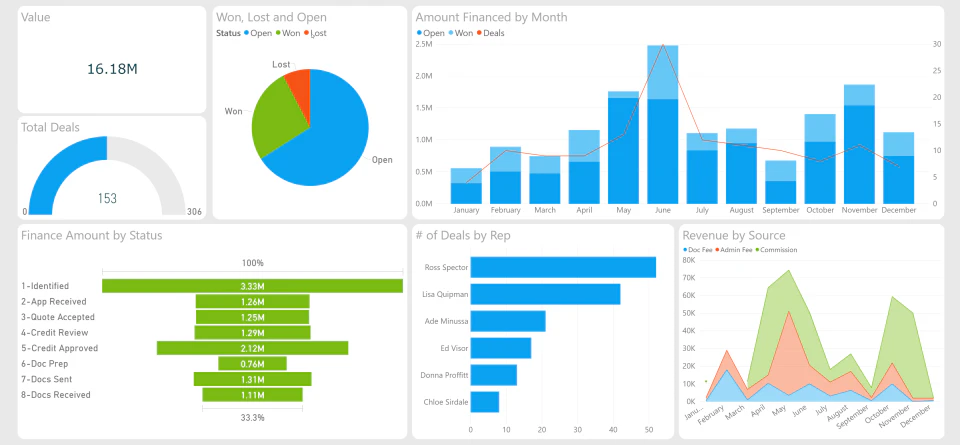
Task: Select the 5-Credit Approved funnel bar
Action: pos(252,348)
